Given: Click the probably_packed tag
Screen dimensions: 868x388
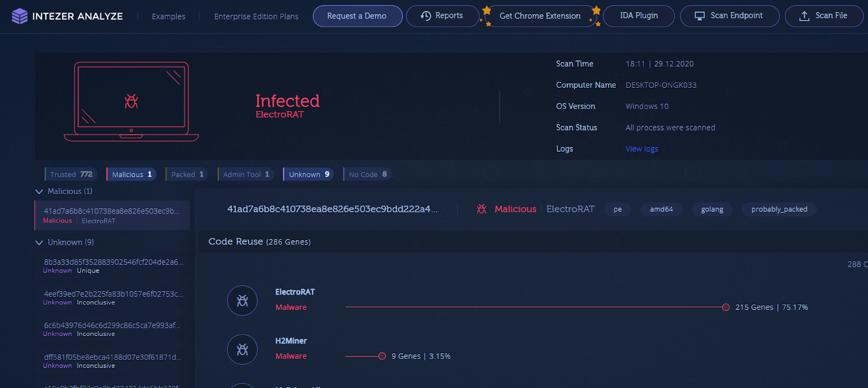Looking at the screenshot, I should [779, 209].
